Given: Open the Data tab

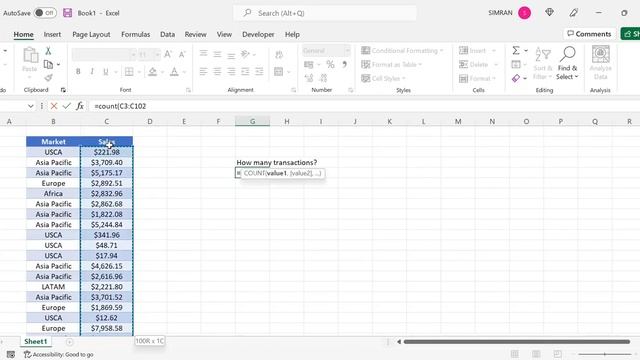Looking at the screenshot, I should tap(167, 35).
